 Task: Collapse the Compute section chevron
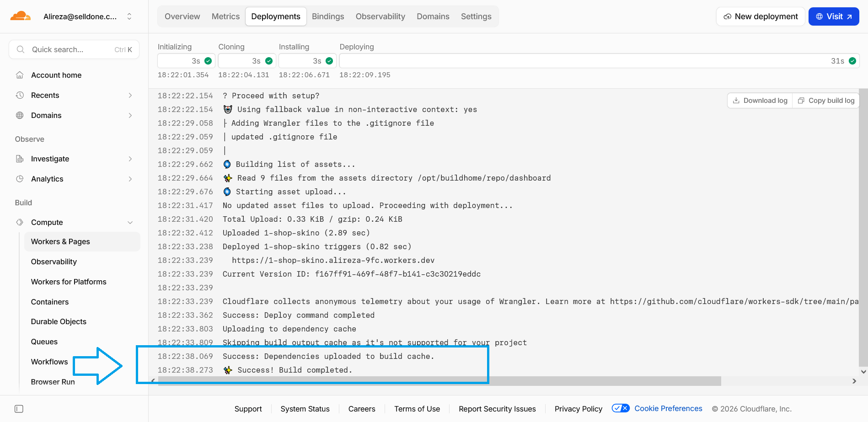coord(130,222)
